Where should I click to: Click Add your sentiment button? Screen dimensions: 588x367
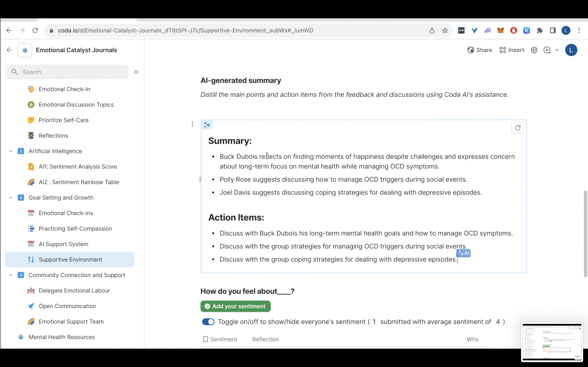(x=235, y=306)
